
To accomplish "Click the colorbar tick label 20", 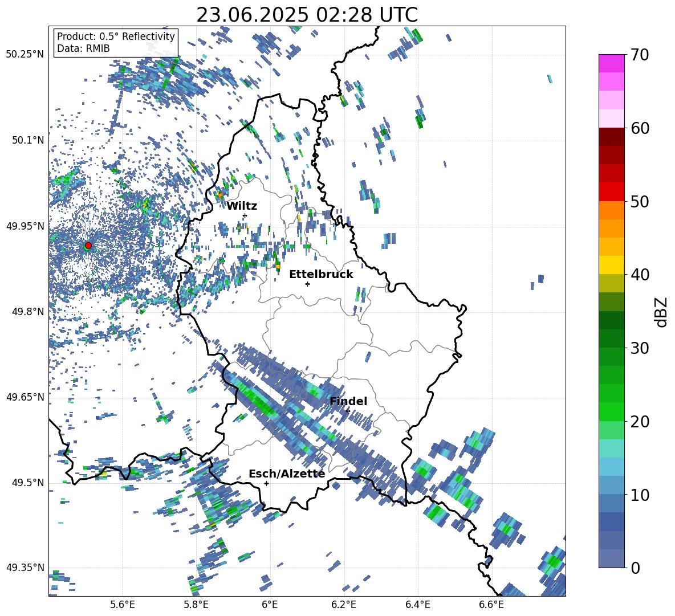I will 640,422.
